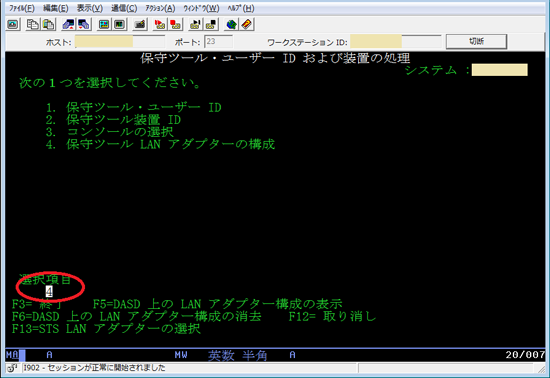Click the MW indicator in operator area
This screenshot has width=550, height=378.
pos(181,355)
